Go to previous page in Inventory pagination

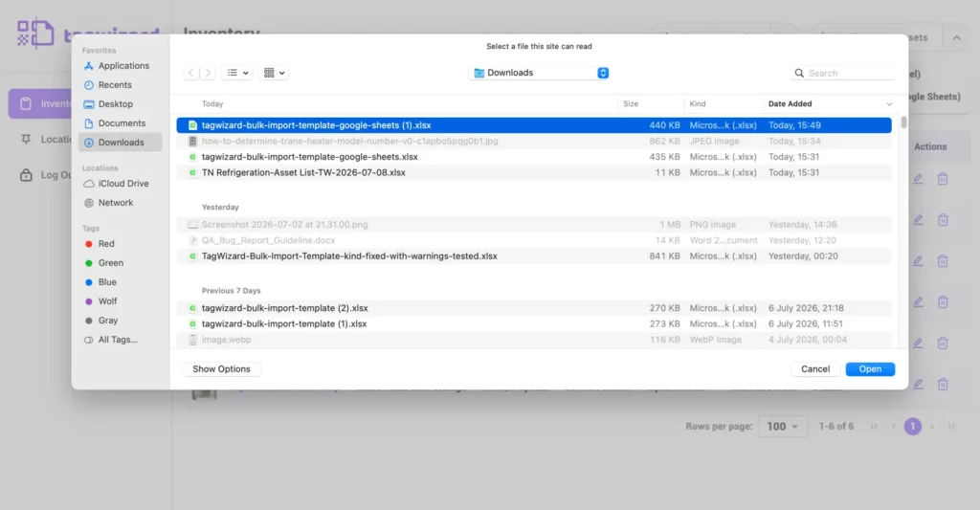point(894,426)
